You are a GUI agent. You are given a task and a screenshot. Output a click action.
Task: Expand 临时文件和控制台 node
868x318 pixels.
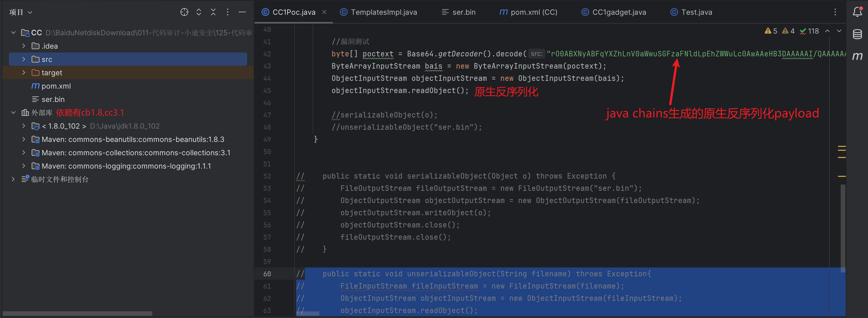(13, 179)
